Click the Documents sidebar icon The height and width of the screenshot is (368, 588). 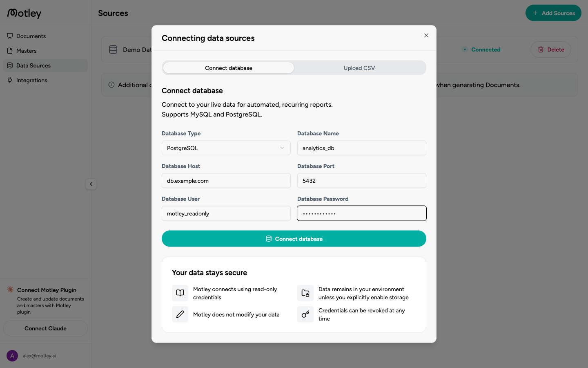(x=10, y=36)
